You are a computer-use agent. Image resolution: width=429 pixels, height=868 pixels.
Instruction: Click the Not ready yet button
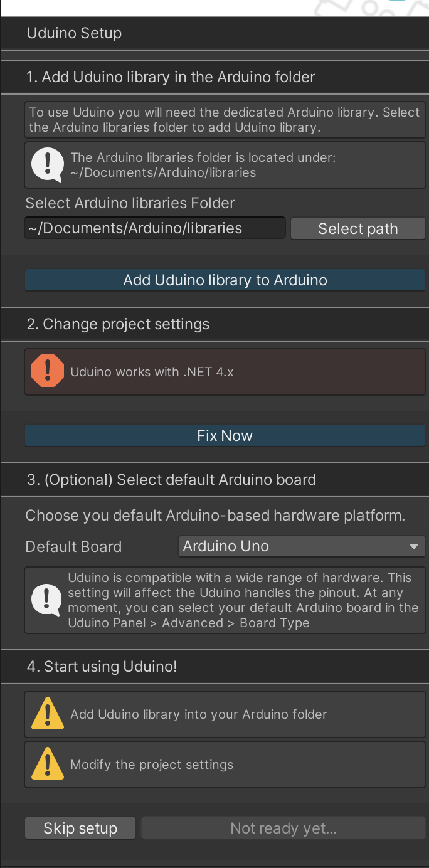(283, 828)
